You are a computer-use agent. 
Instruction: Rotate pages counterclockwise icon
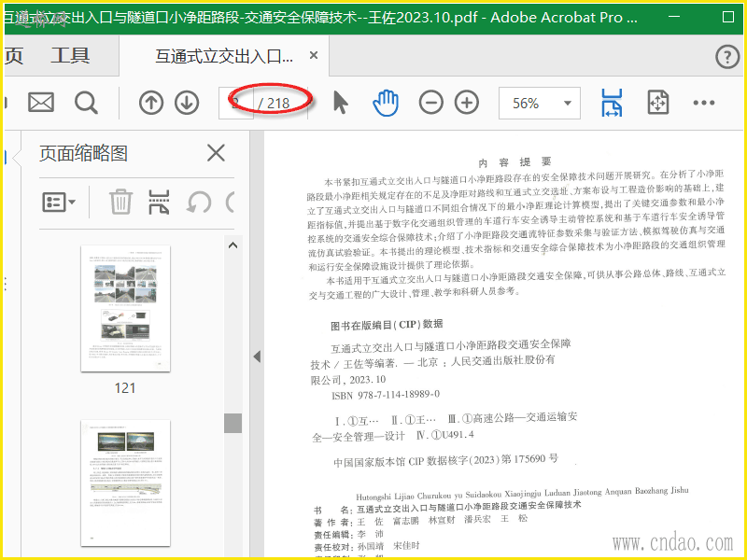(x=199, y=203)
